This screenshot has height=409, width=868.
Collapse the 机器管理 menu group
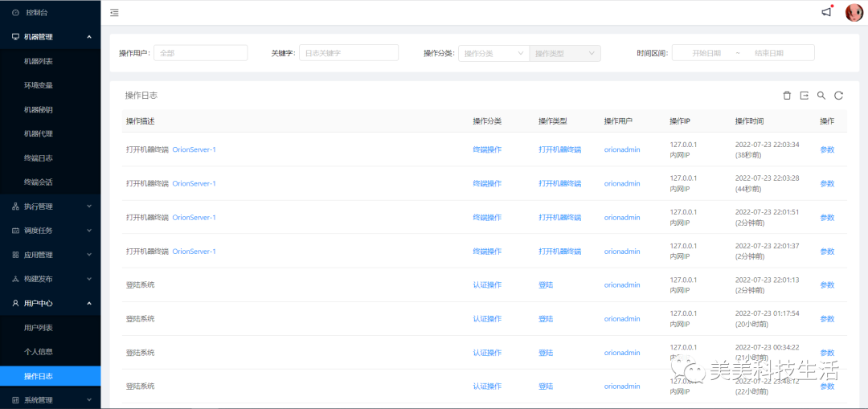[x=51, y=37]
